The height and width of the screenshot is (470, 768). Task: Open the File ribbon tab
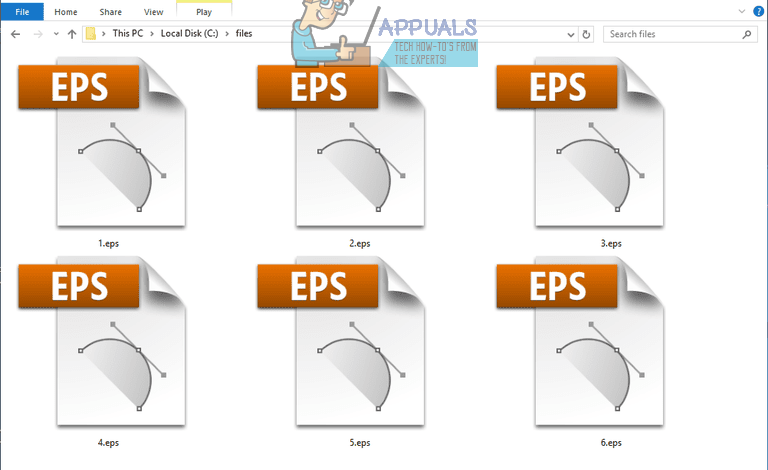(x=22, y=12)
